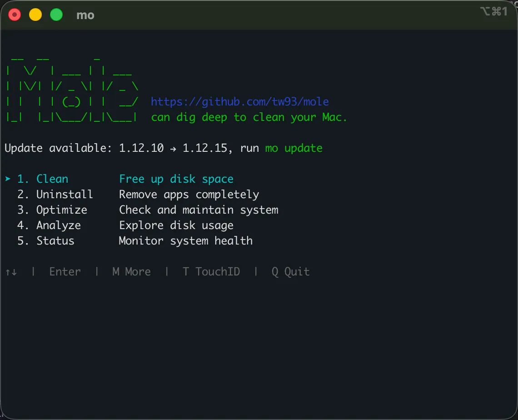Select the "1. Clean" menu option
This screenshot has height=420, width=518.
click(x=43, y=179)
